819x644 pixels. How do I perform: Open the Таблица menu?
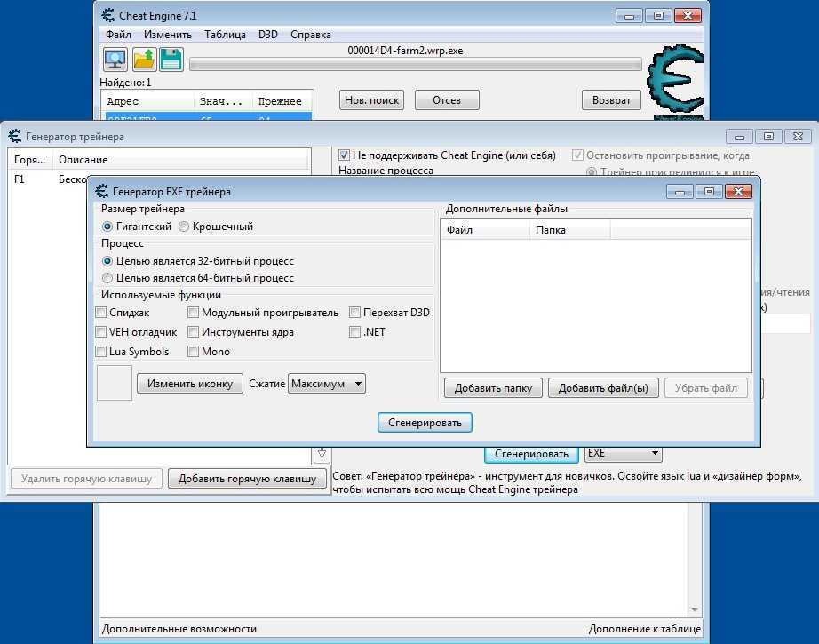[225, 35]
